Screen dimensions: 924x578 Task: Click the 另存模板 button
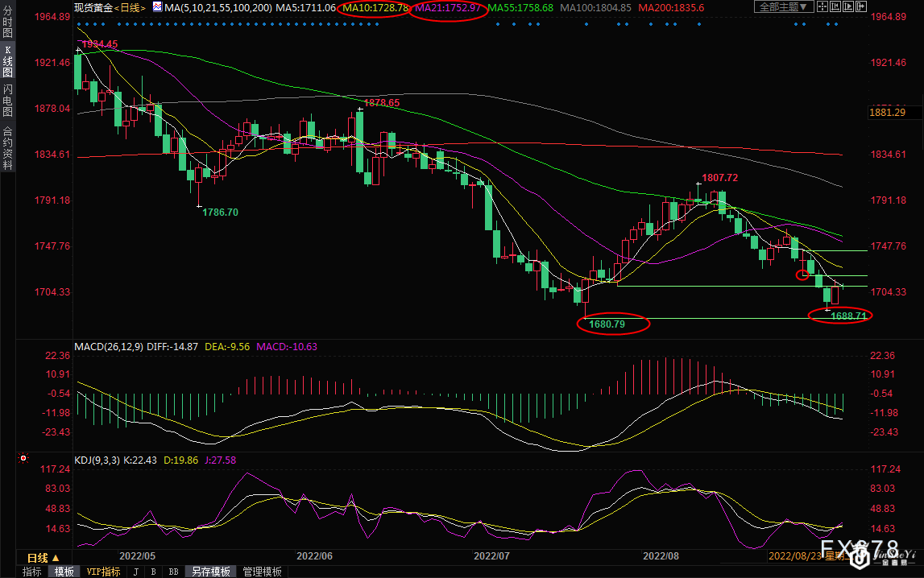209,572
